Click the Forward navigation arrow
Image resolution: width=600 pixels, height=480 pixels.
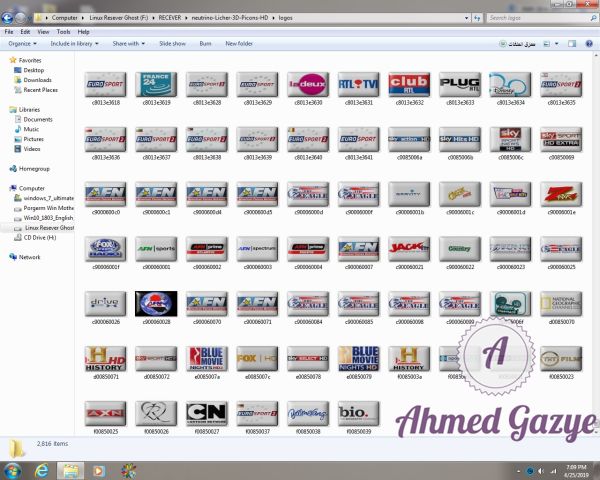tap(20, 18)
